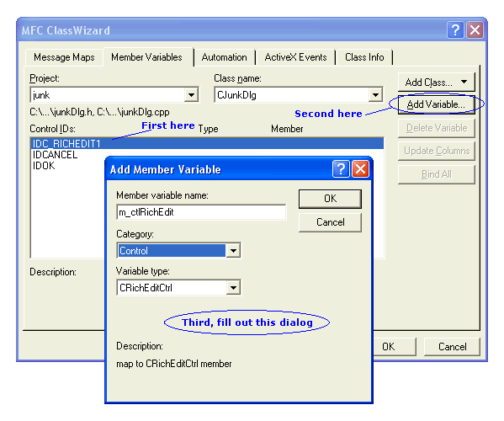
Task: Cancel the Add Member Variable dialog
Action: coord(330,222)
